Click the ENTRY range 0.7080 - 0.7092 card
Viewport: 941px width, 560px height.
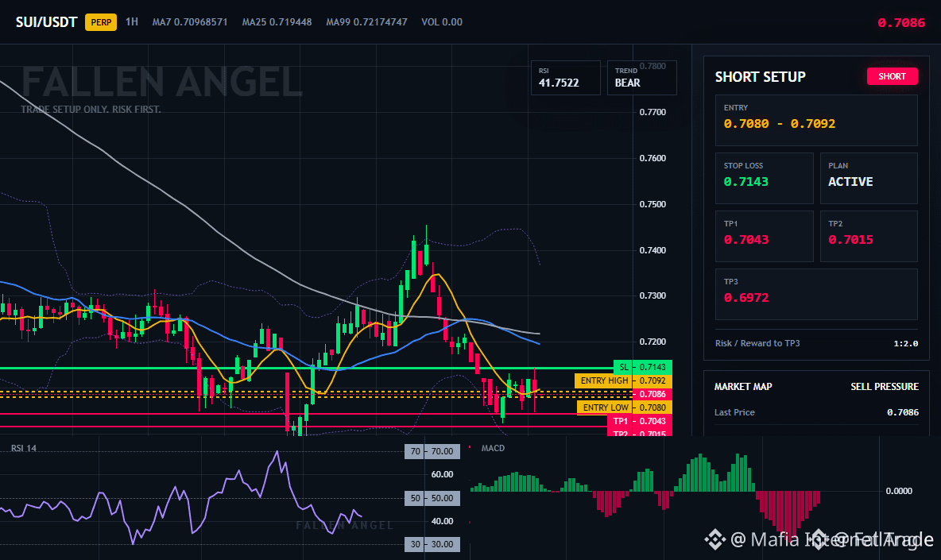(816, 120)
